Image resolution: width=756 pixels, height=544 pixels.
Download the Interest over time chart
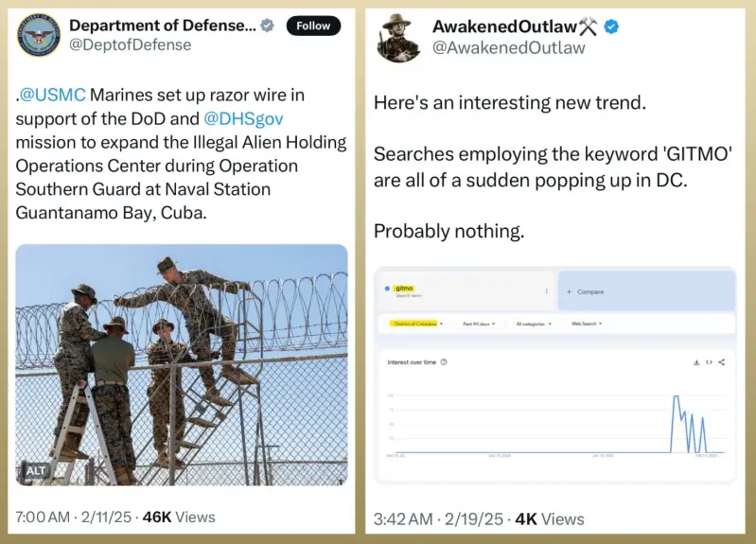coord(696,361)
